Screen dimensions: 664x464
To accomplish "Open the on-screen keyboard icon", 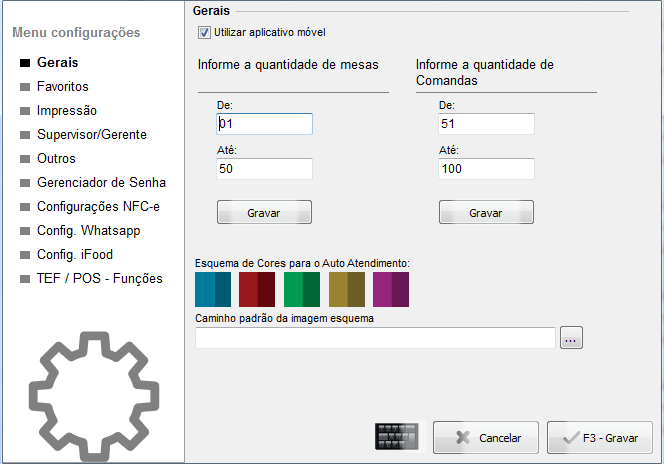I will (x=395, y=437).
